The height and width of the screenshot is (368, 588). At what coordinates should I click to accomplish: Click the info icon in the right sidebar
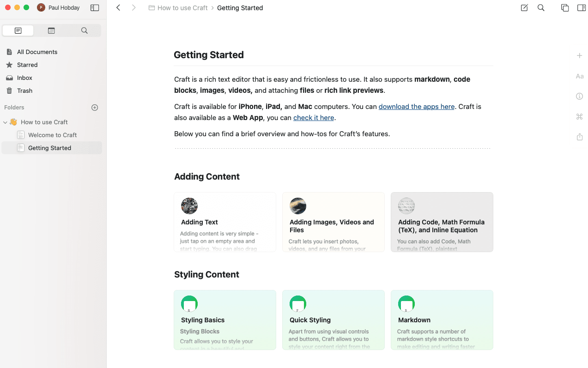[x=580, y=96]
